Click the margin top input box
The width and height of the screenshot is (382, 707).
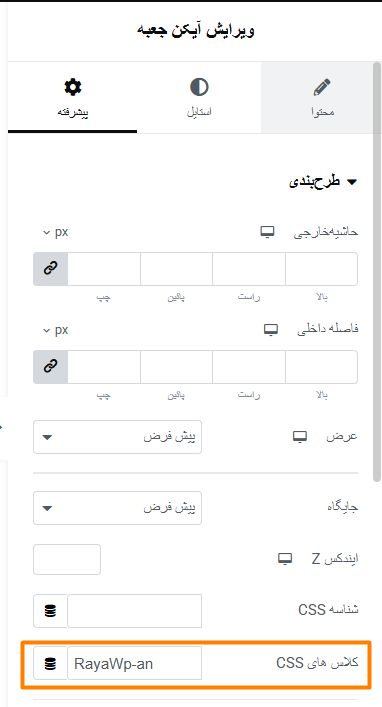pos(322,269)
